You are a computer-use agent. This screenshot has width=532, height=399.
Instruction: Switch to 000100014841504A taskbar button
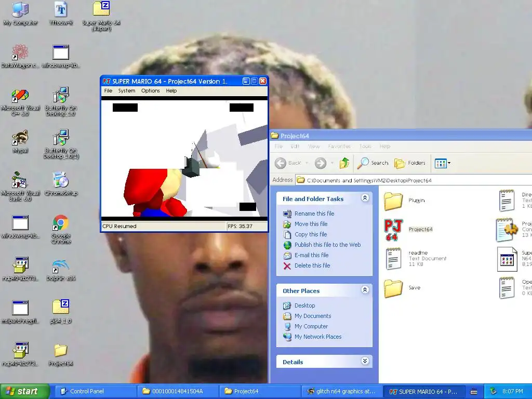click(179, 391)
